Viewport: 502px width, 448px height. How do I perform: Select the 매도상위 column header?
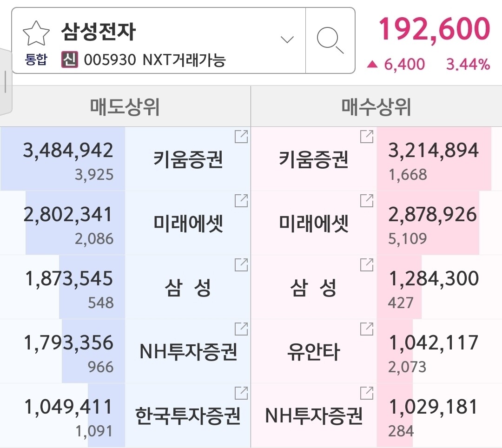click(x=125, y=107)
